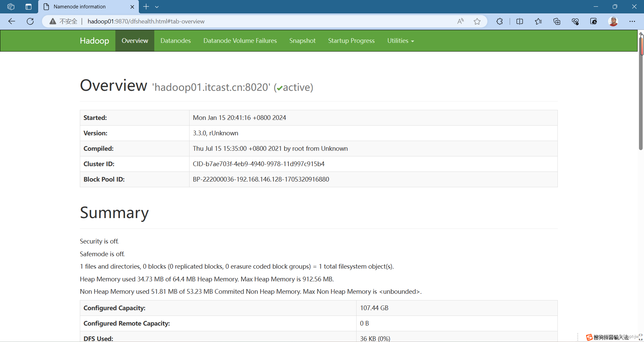Click the Cluster ID value CID-b7ae703f
The height and width of the screenshot is (342, 644).
[259, 164]
